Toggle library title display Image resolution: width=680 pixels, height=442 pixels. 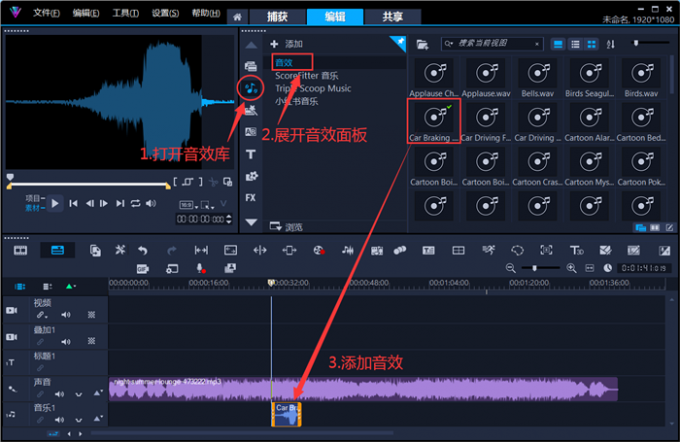click(x=558, y=44)
